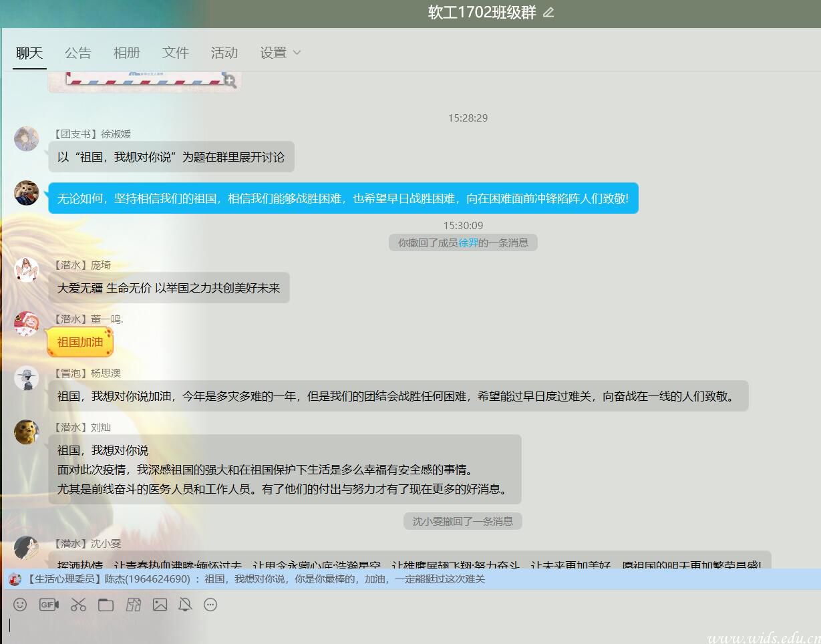
Task: Click the pencil icon to edit the group name
Action: click(548, 13)
